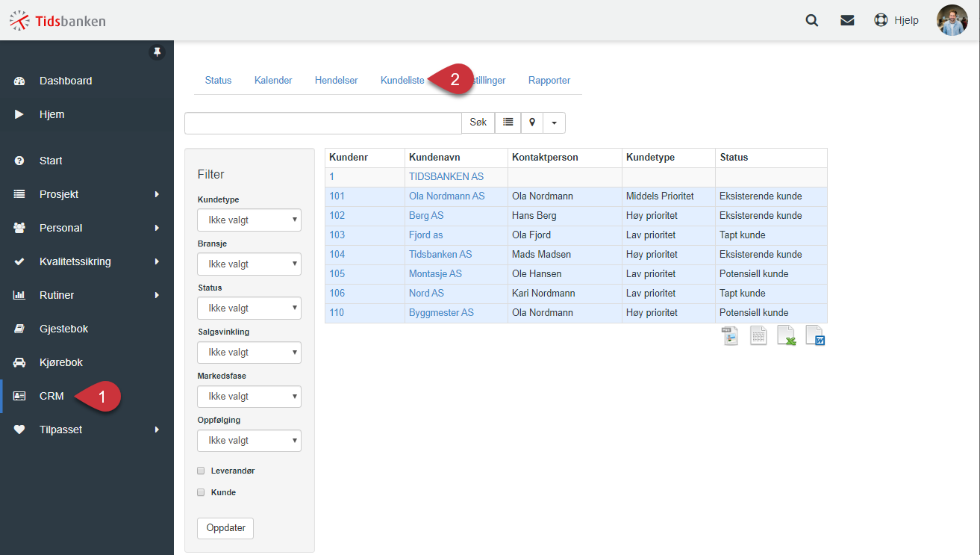
Task: Open the Markedsfase filter dropdown
Action: (x=249, y=396)
